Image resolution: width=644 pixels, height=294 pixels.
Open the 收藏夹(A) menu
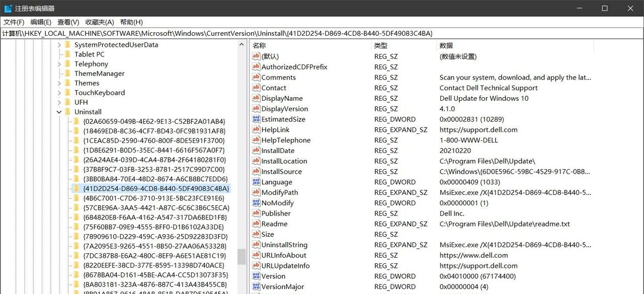100,22
